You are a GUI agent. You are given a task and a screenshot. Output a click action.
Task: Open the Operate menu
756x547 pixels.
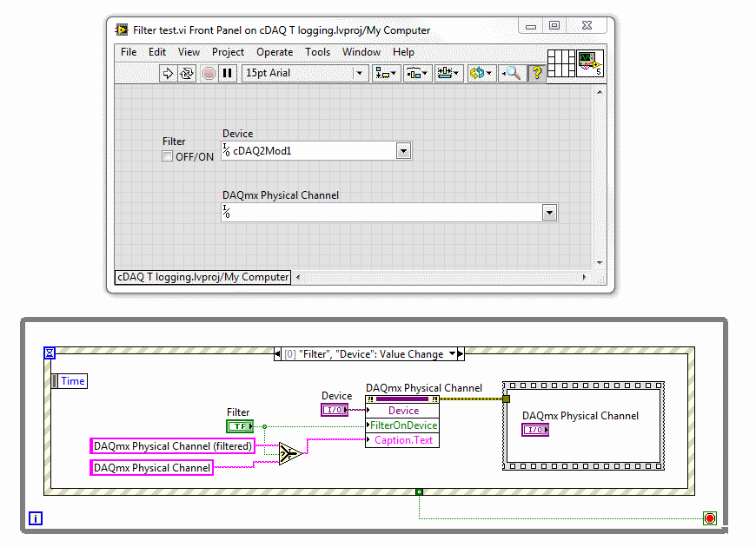[275, 52]
